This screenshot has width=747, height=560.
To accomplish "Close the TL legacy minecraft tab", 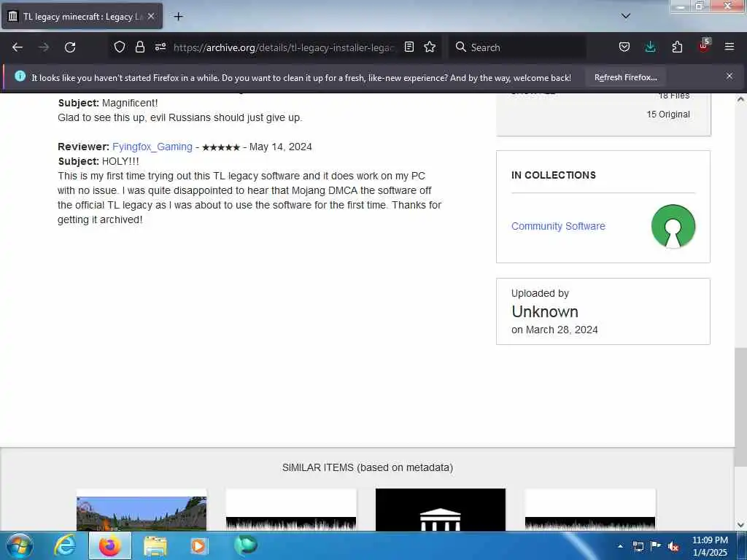I will pyautogui.click(x=151, y=16).
